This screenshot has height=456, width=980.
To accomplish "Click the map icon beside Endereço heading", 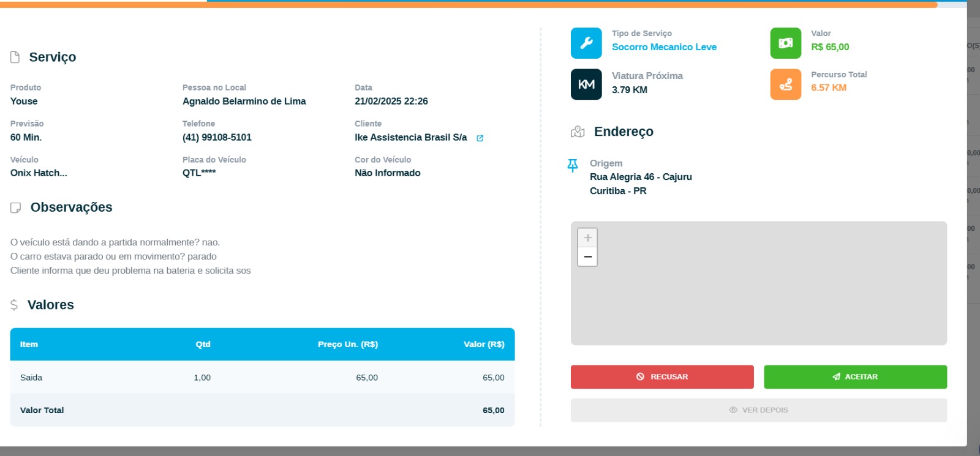I will click(578, 132).
